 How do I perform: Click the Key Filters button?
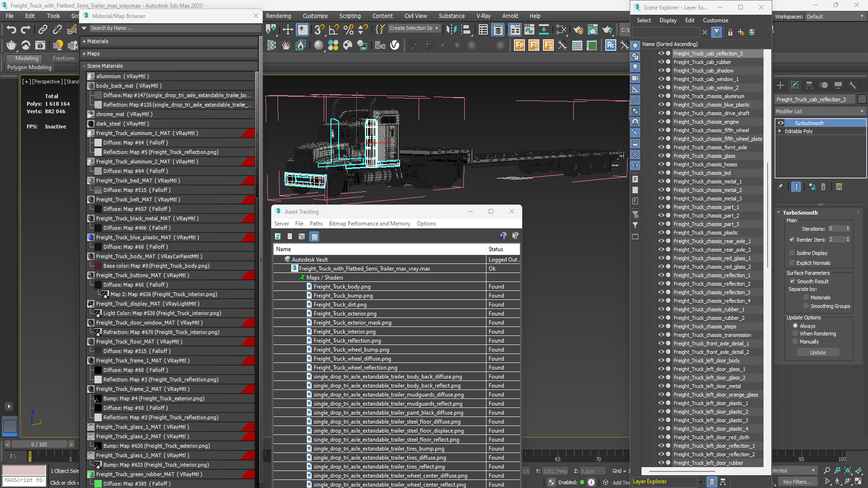797,482
